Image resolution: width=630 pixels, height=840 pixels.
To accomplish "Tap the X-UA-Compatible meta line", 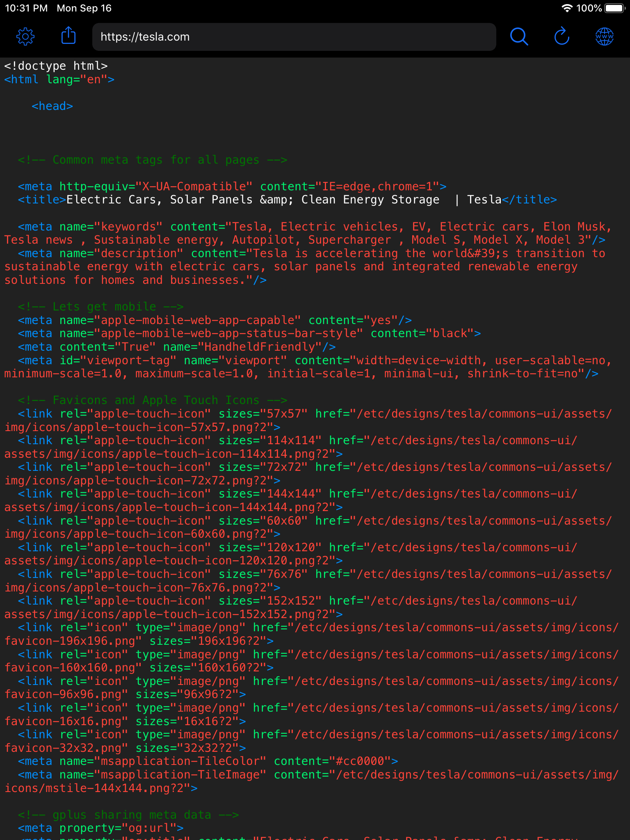I will pos(232,186).
